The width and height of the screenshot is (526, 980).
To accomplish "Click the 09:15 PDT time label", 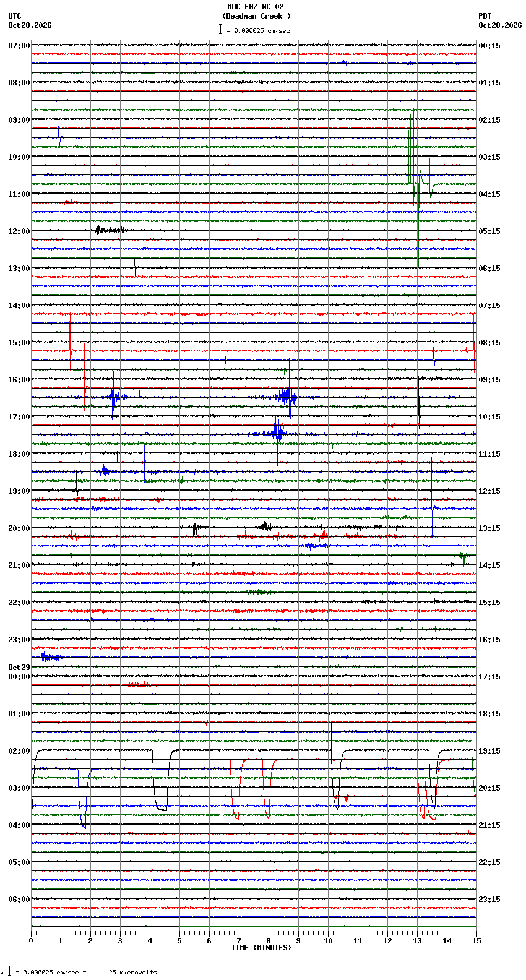I will click(489, 380).
